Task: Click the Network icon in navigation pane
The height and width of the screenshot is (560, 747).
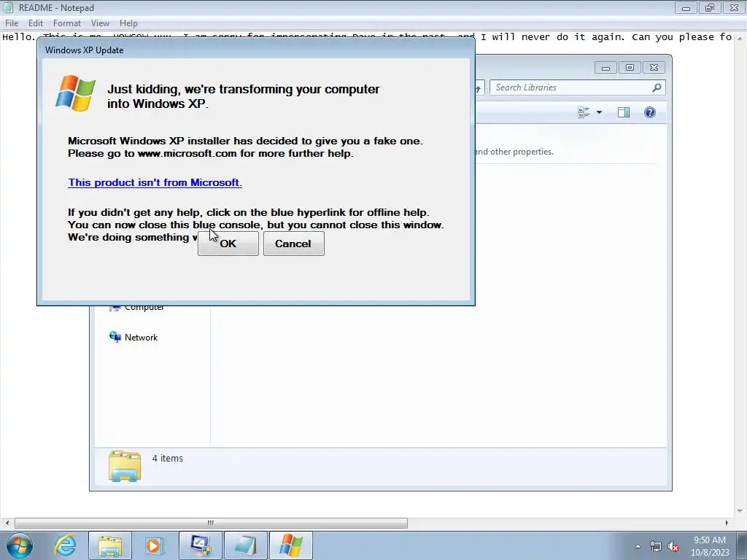Action: coord(115,337)
